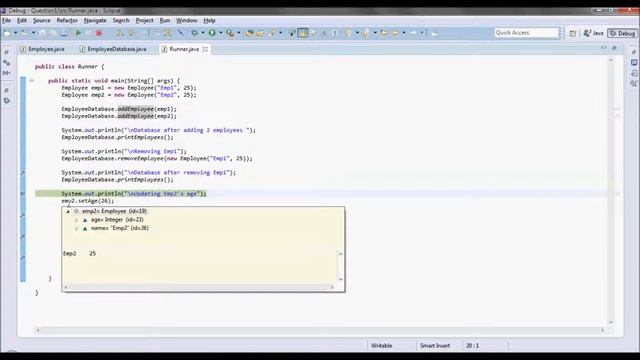This screenshot has width=640, height=360.
Task: Click the Writable status bar entry
Action: tap(382, 346)
